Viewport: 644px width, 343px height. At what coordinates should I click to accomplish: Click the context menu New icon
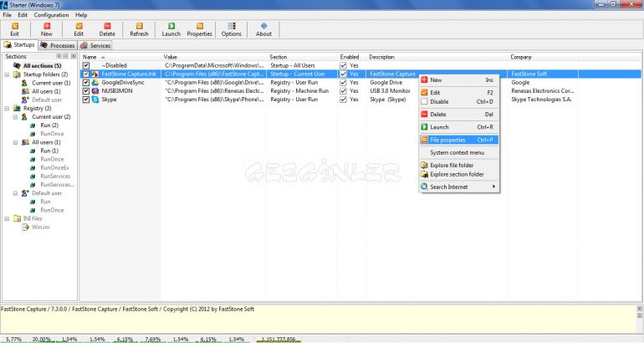click(x=424, y=80)
